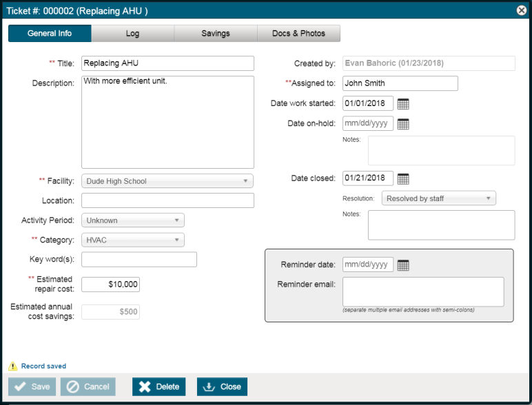Click into the Description text area

[x=167, y=122]
